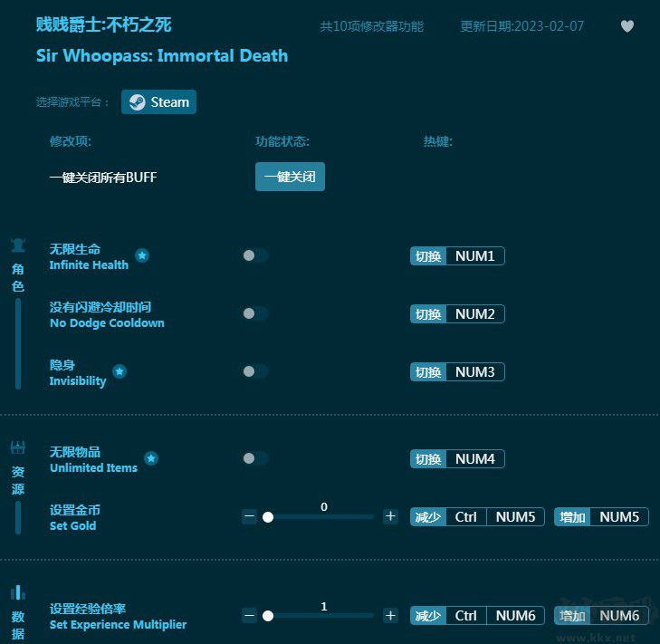This screenshot has width=660, height=644.
Task: Click the NUM1 hotkey for Infinite Health
Action: tap(474, 256)
